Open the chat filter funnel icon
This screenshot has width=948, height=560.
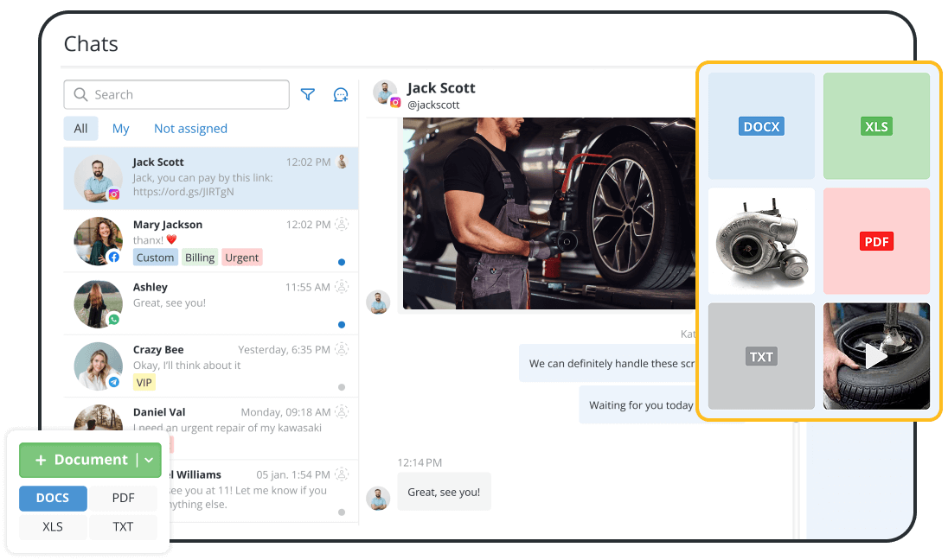[307, 94]
